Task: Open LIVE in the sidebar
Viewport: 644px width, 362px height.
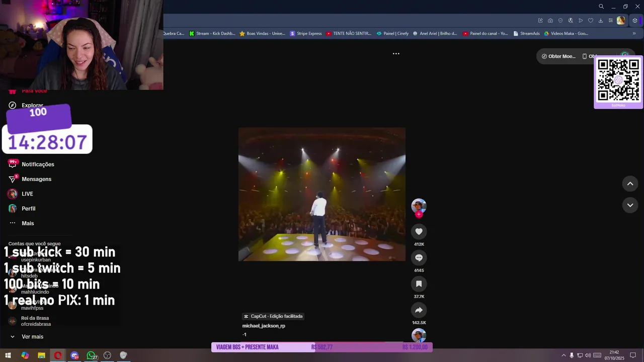Action: click(21, 194)
